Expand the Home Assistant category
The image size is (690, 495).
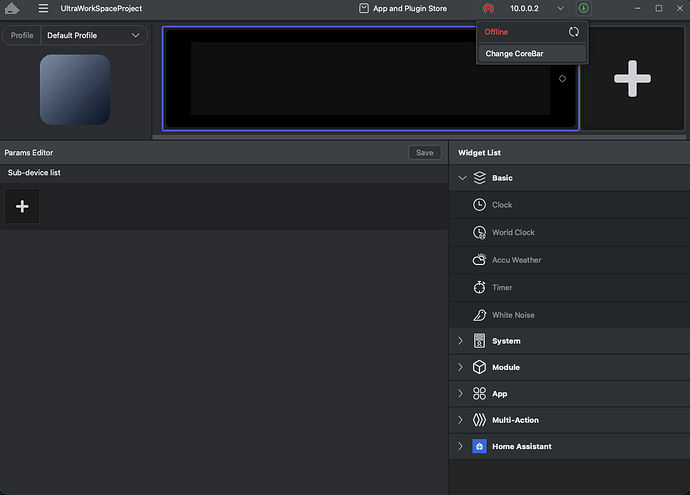coord(460,446)
